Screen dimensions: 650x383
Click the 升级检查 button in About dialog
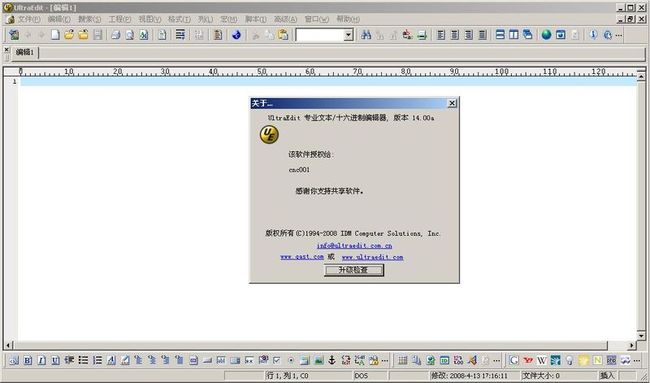(x=354, y=270)
